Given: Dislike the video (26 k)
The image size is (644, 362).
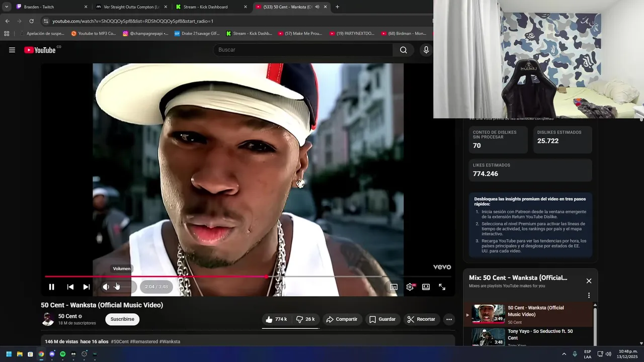Looking at the screenshot, I should point(305,319).
